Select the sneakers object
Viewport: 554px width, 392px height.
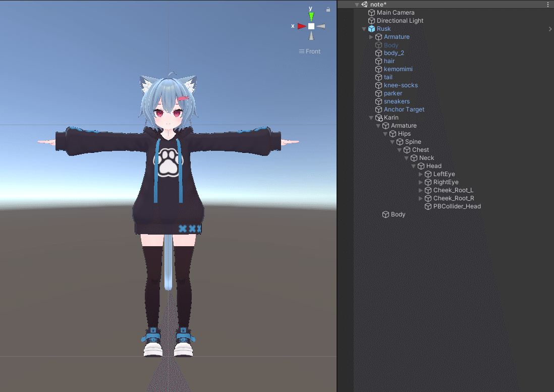click(x=397, y=101)
